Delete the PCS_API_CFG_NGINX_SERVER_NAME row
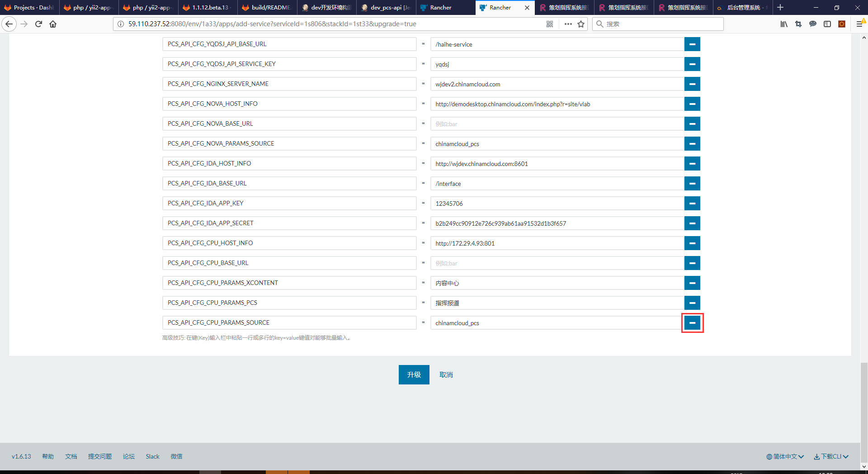 tap(692, 84)
